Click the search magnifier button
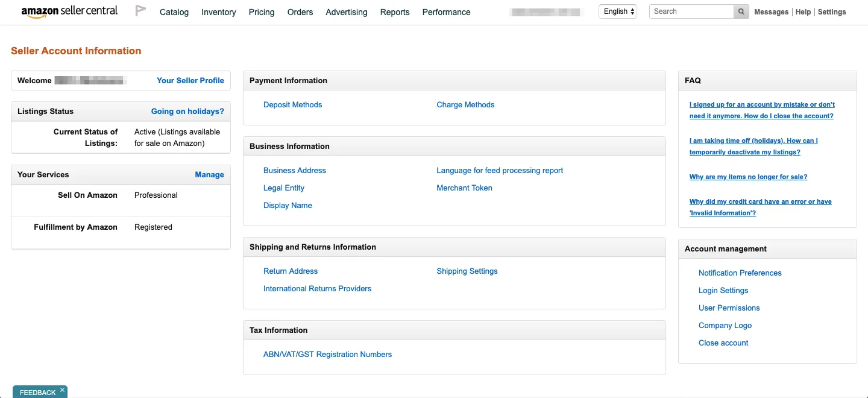The width and height of the screenshot is (868, 398). coord(741,11)
